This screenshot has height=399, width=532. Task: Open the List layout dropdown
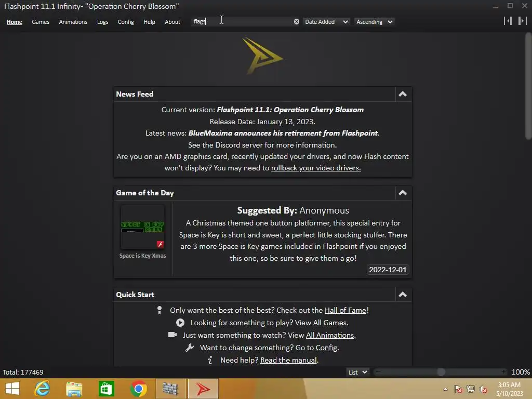(357, 372)
